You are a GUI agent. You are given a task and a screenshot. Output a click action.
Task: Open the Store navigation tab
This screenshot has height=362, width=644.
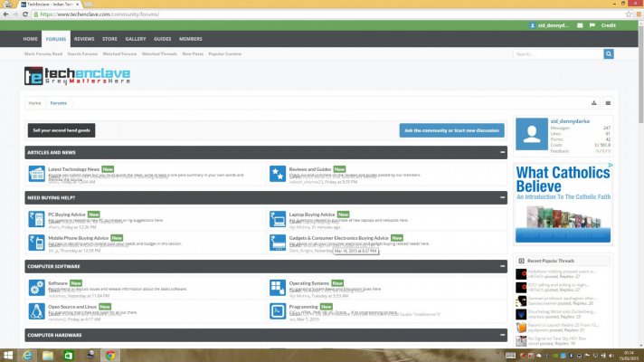109,39
